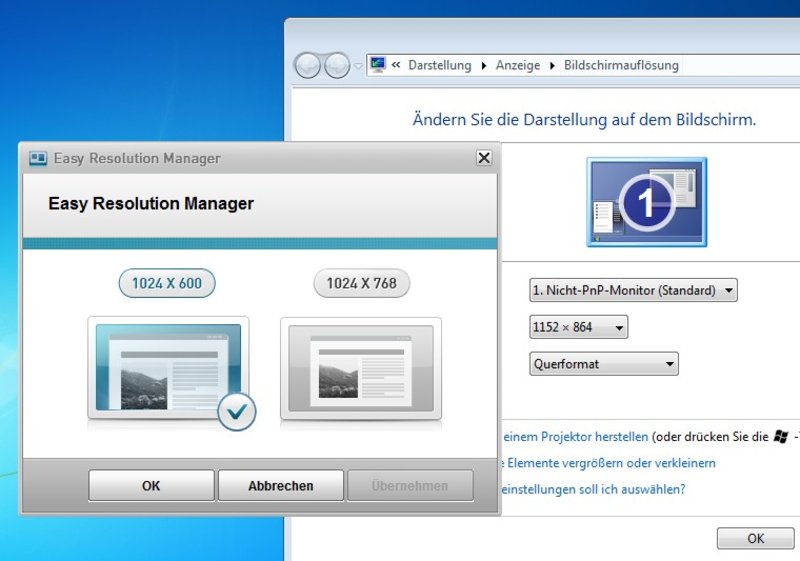Viewport: 800px width, 561px height.
Task: Open the Darstellung breadcrumb
Action: pyautogui.click(x=440, y=65)
